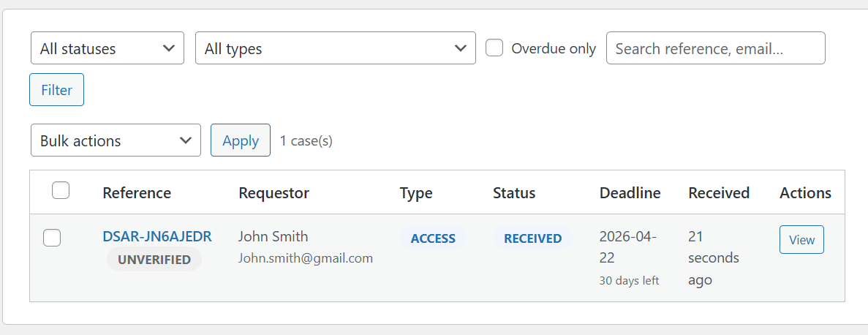The image size is (868, 335).
Task: Click the Reference column header
Action: 137,193
